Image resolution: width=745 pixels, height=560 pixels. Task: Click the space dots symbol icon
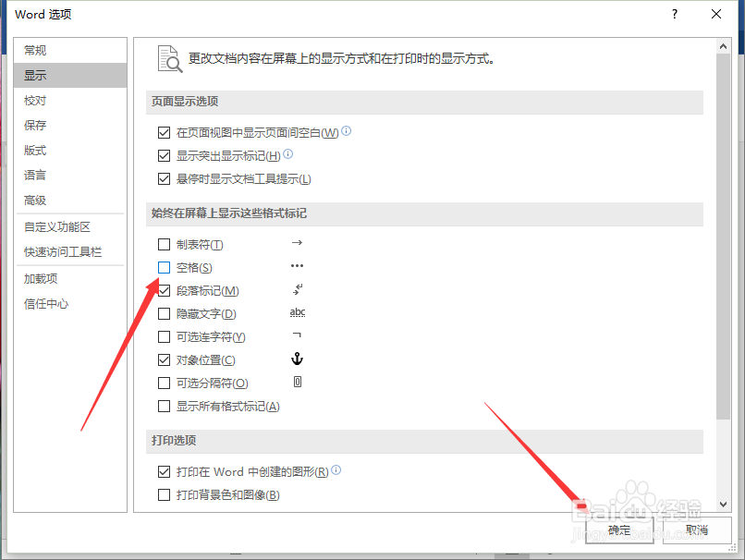(297, 265)
